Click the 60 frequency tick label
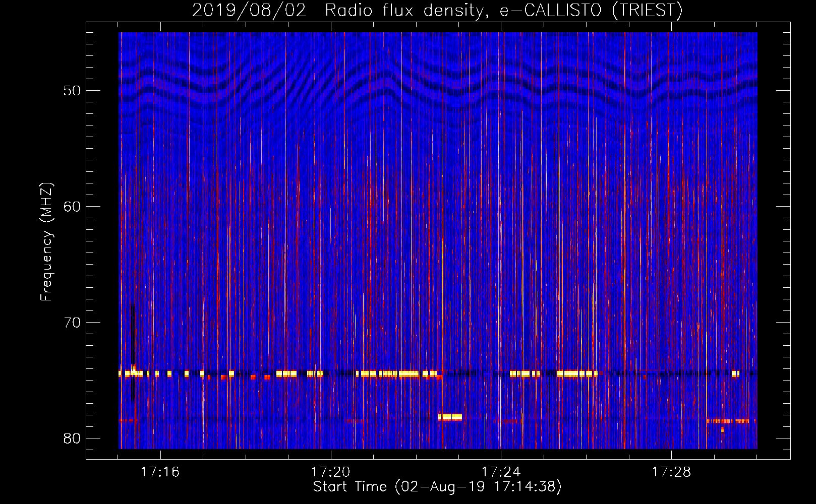816x504 pixels. pos(72,207)
